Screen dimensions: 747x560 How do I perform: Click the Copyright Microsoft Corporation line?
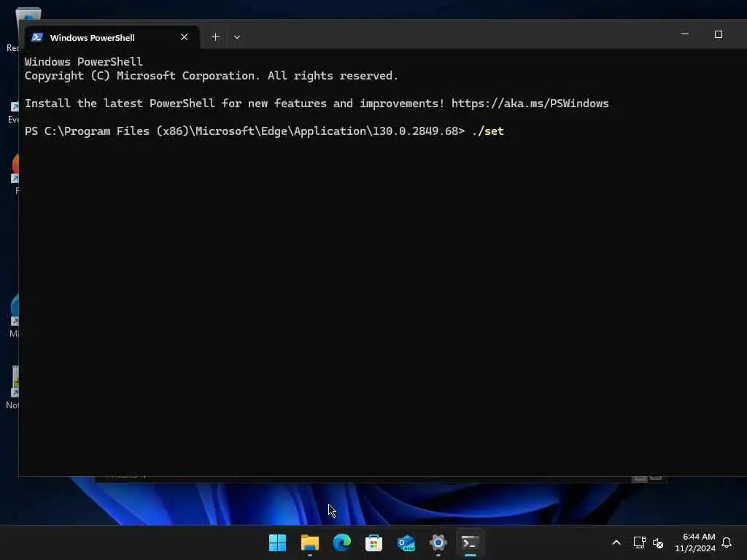pos(211,76)
